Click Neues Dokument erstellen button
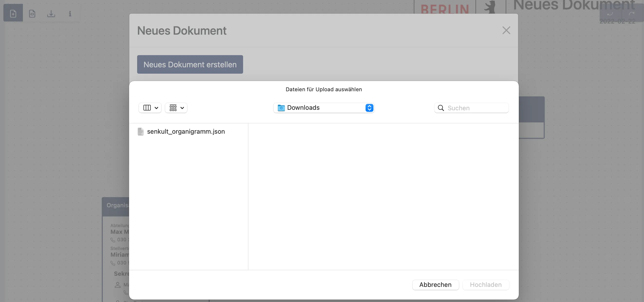This screenshot has width=644, height=302. 190,64
